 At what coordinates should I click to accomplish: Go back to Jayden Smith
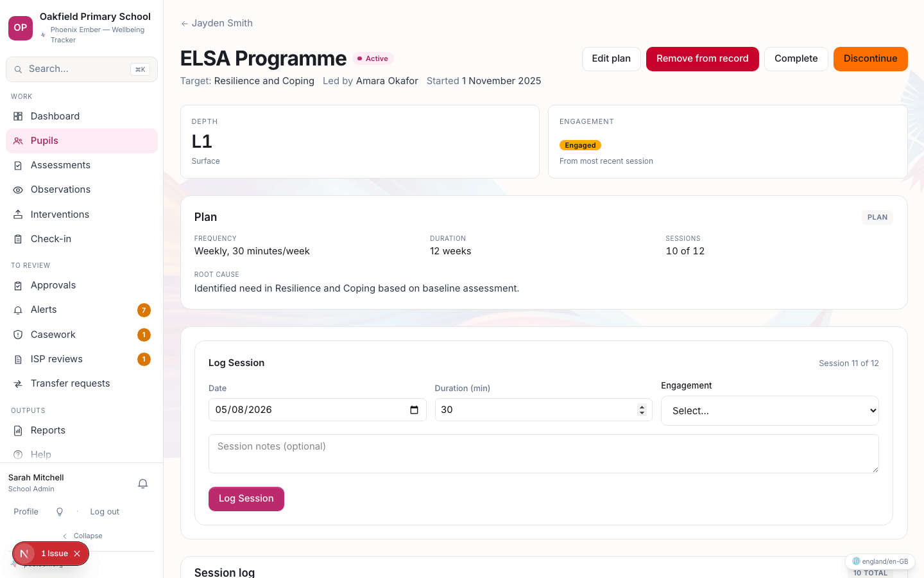tap(217, 23)
